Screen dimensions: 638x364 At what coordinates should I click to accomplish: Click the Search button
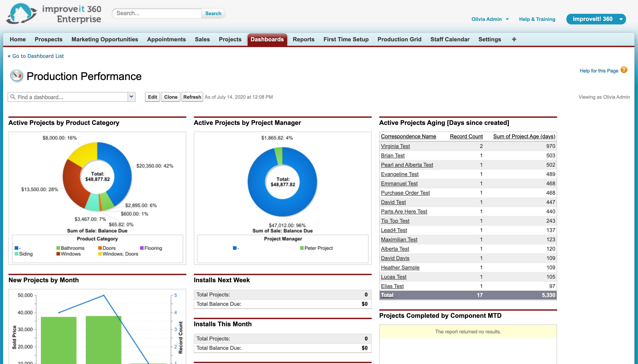213,13
